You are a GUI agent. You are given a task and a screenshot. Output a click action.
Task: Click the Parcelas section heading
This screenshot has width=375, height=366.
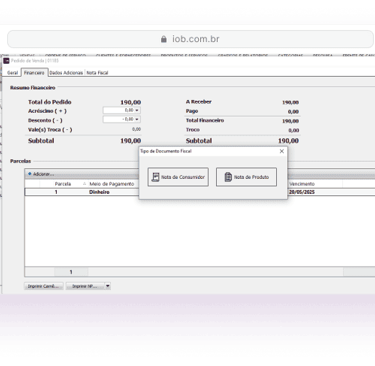coord(20,161)
